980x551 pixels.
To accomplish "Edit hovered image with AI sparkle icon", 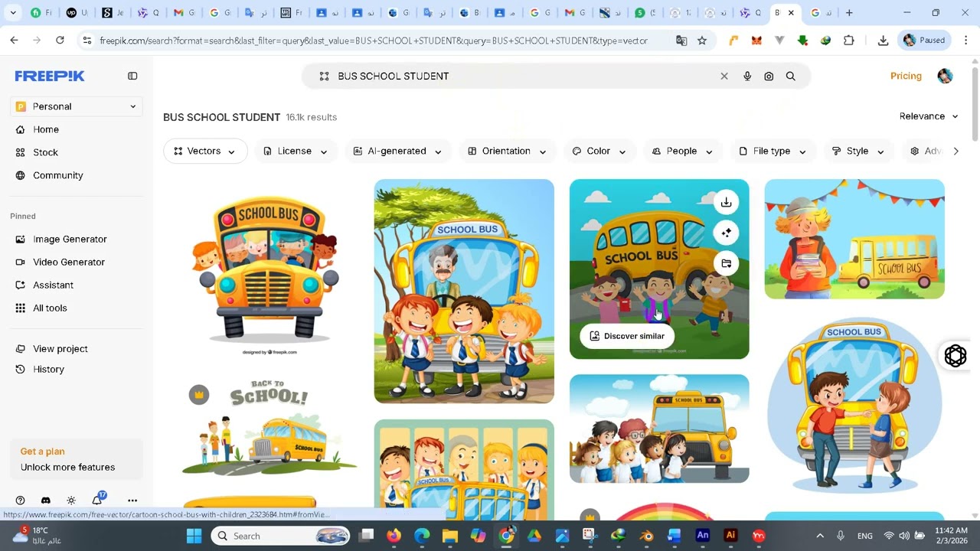I will (x=726, y=233).
